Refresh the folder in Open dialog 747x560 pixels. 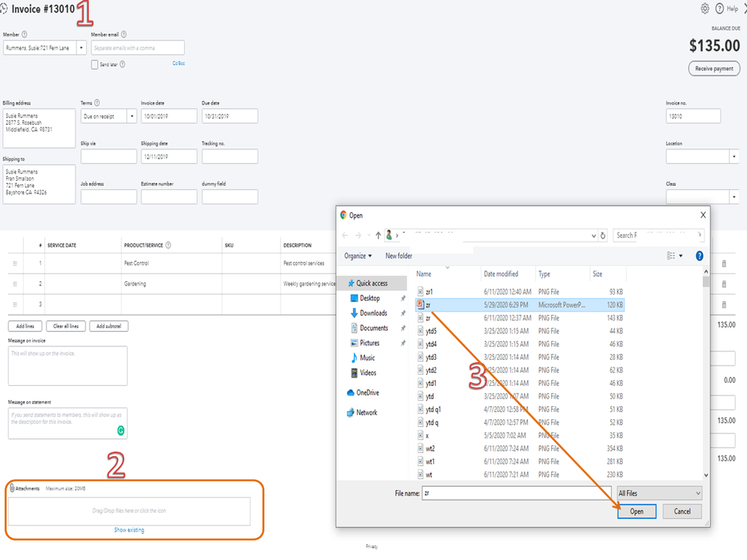(603, 236)
